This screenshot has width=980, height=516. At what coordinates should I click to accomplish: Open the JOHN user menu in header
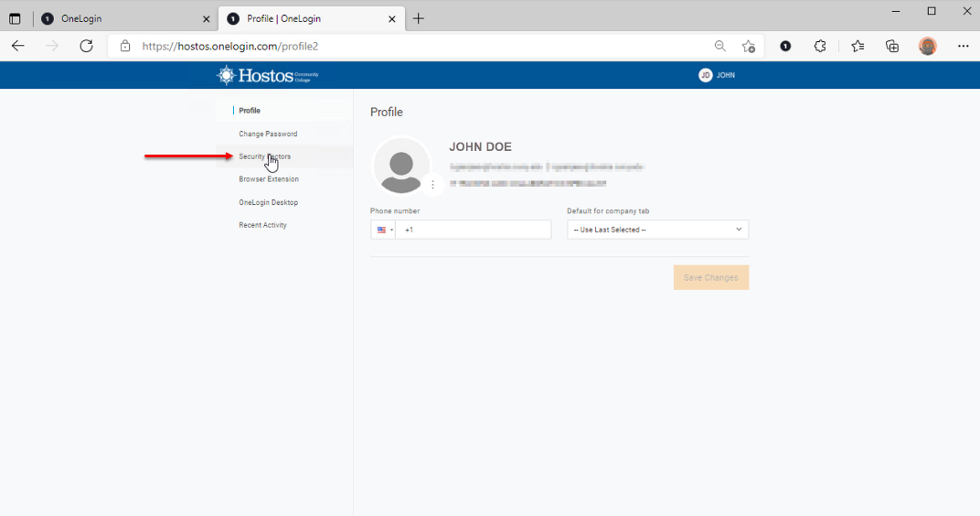click(x=717, y=75)
